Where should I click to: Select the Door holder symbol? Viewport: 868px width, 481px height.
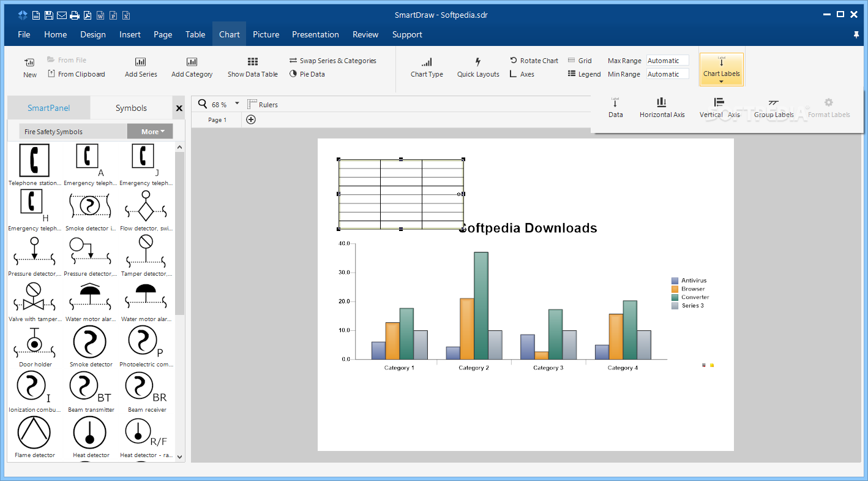point(35,346)
